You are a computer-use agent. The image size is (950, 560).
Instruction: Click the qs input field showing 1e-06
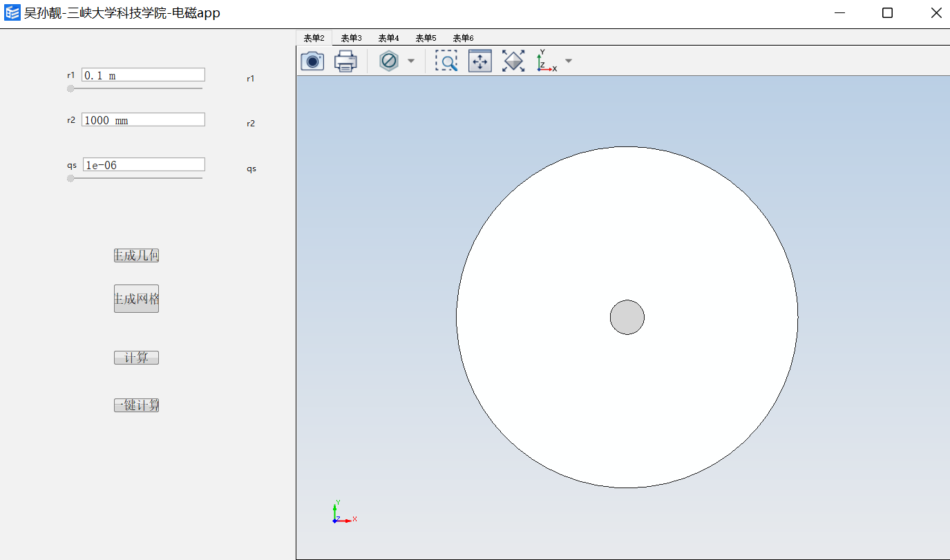tap(144, 164)
